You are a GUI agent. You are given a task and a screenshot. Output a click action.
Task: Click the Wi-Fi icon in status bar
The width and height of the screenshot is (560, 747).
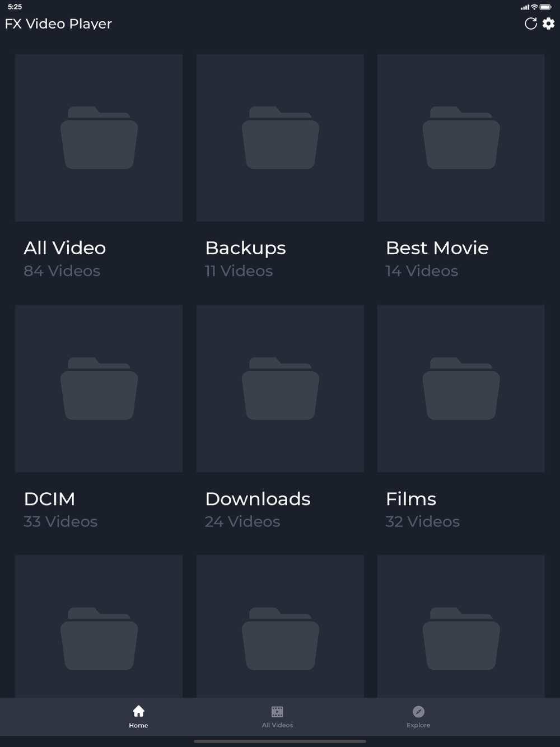pyautogui.click(x=534, y=7)
